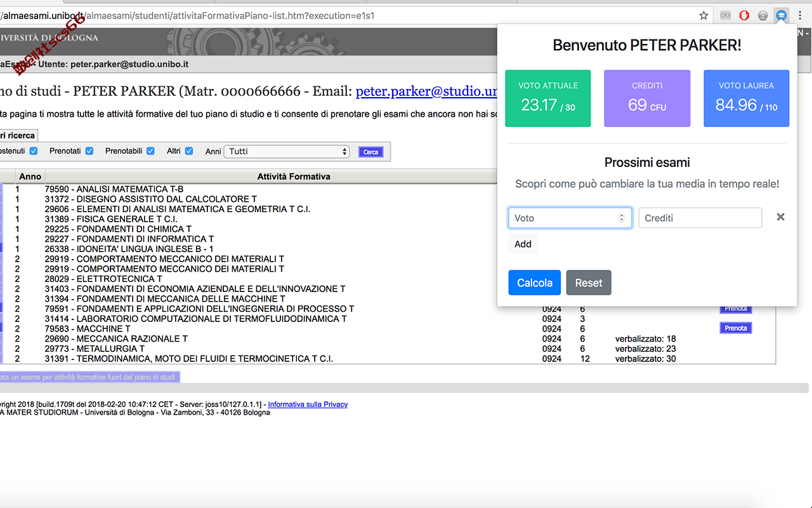Viewport: 812px width, 508px height.
Task: Click the 'verbalizzato: 23' cell
Action: coord(645,349)
